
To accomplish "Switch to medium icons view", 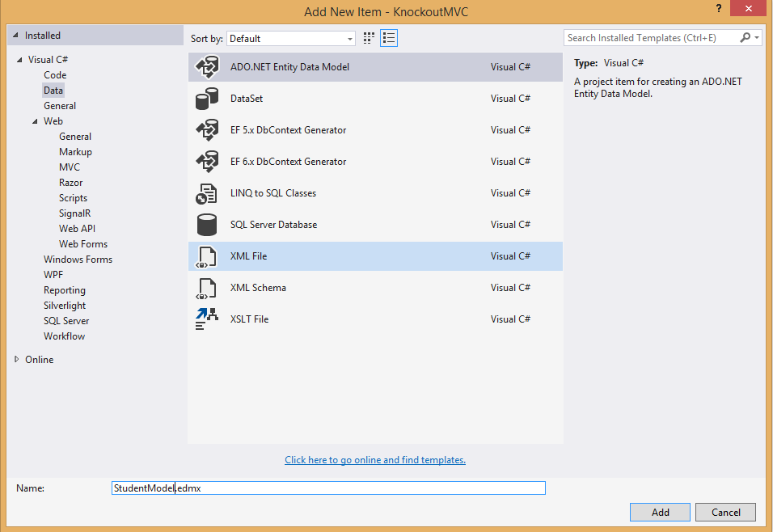I will (x=369, y=38).
